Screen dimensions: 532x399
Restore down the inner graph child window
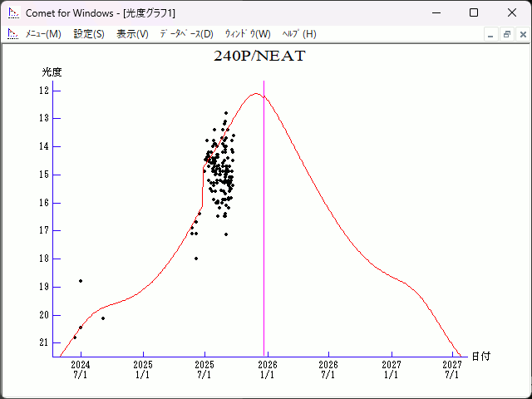coord(506,34)
